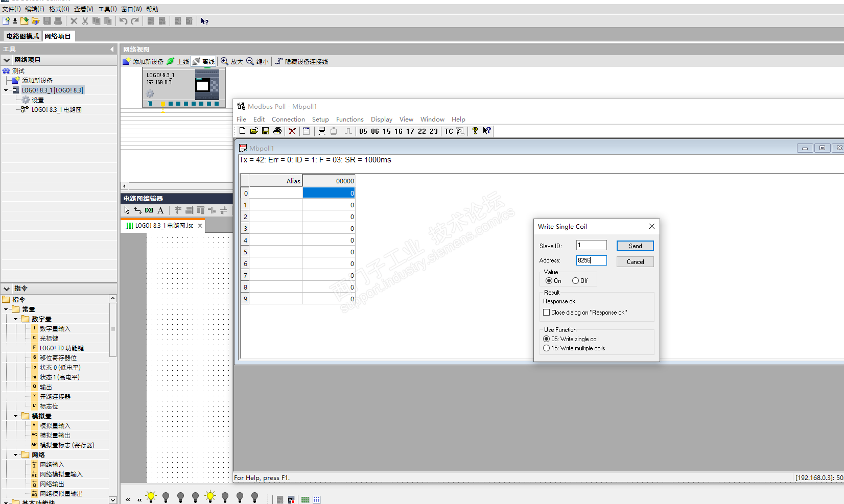The height and width of the screenshot is (504, 844).
Task: Open the 工具(T) menu in LOGO! Soft Comfort
Action: [x=107, y=9]
